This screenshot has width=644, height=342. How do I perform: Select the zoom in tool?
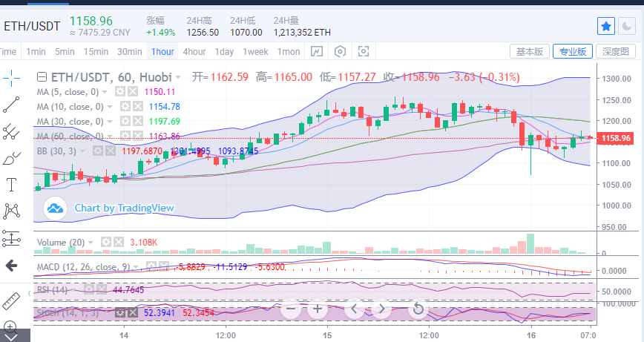point(10,326)
